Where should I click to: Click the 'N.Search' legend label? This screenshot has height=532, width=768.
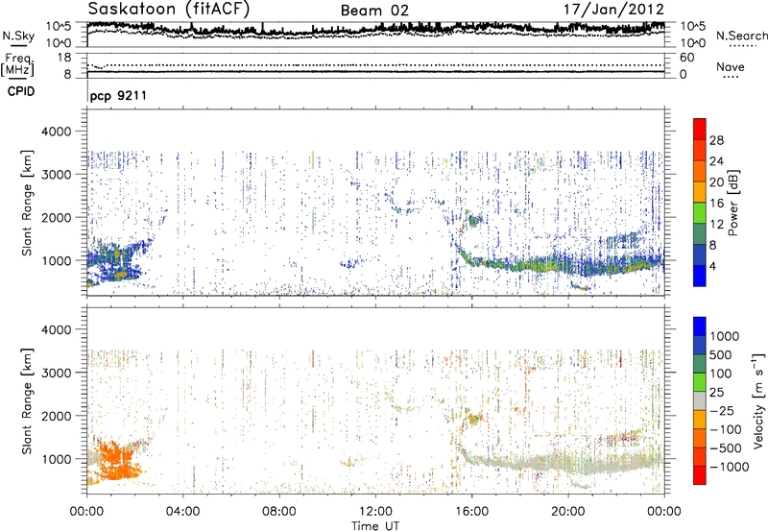pos(741,36)
